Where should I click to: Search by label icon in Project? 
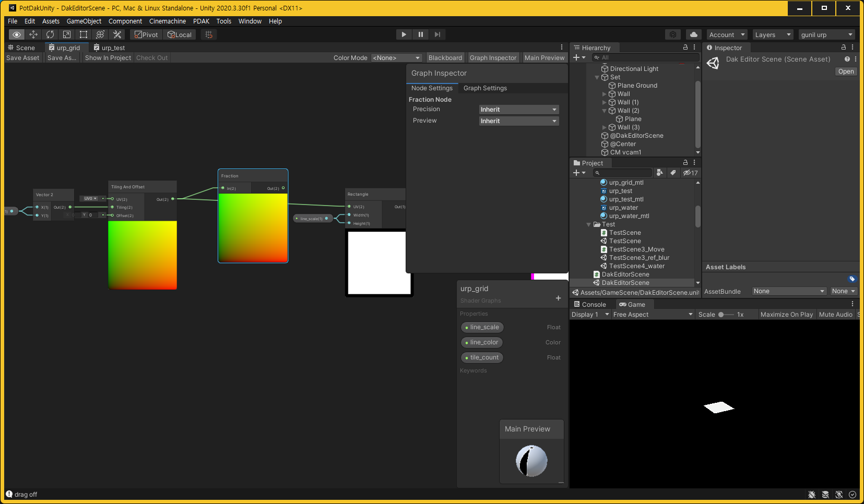pos(673,173)
